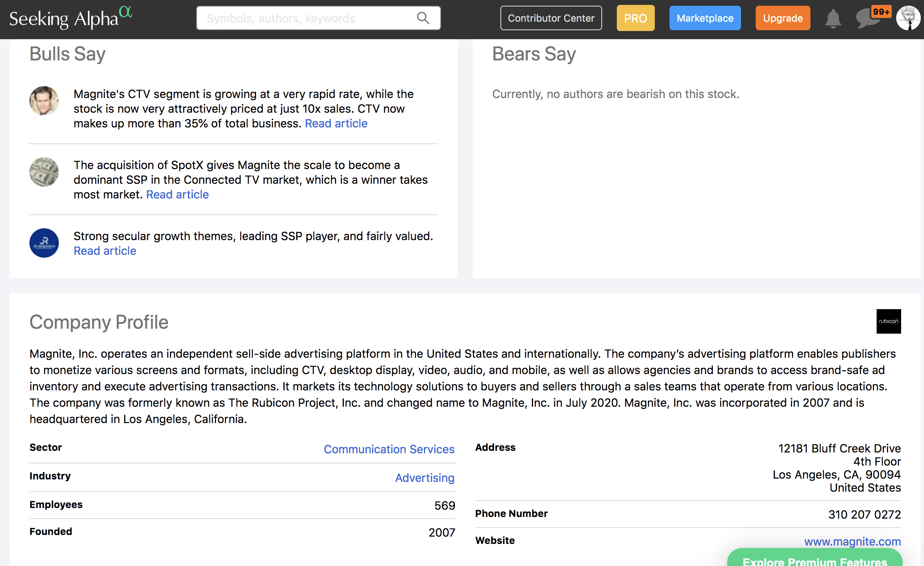The width and height of the screenshot is (924, 566).
Task: Read article on SpotX acquisition
Action: (177, 194)
